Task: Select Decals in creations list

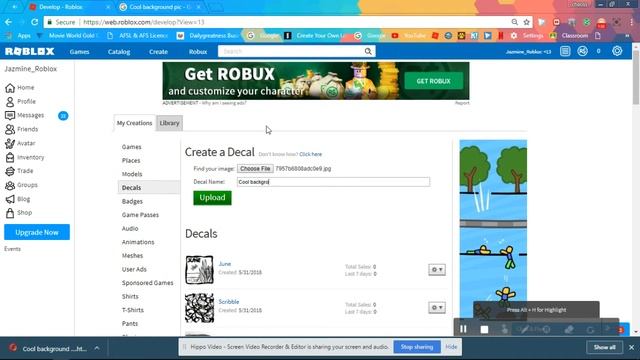Action: (x=149, y=188)
